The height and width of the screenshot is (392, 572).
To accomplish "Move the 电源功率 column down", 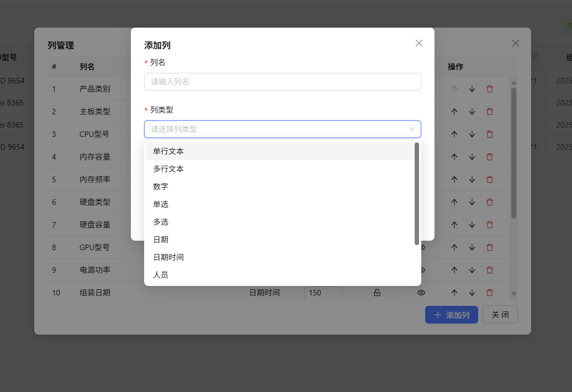I will pyautogui.click(x=472, y=270).
